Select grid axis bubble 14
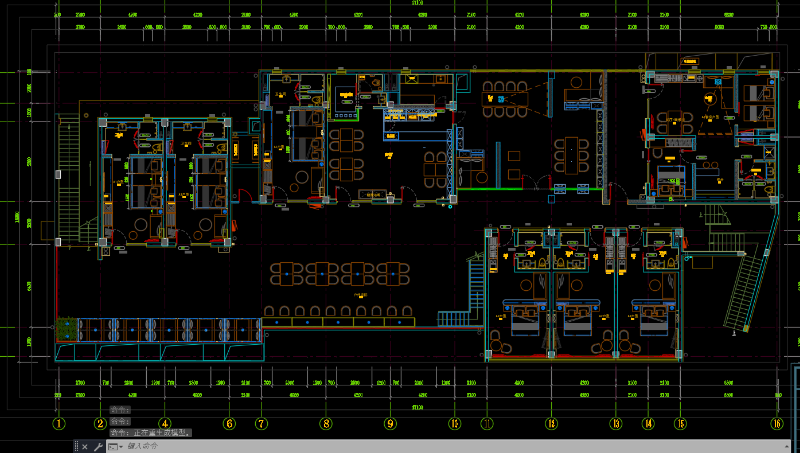This screenshot has width=800, height=453. point(648,423)
